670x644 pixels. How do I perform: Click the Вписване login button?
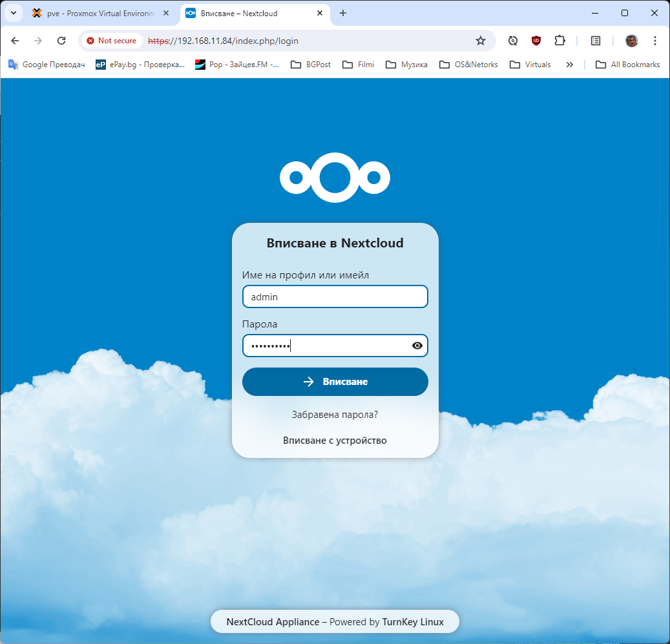(335, 381)
